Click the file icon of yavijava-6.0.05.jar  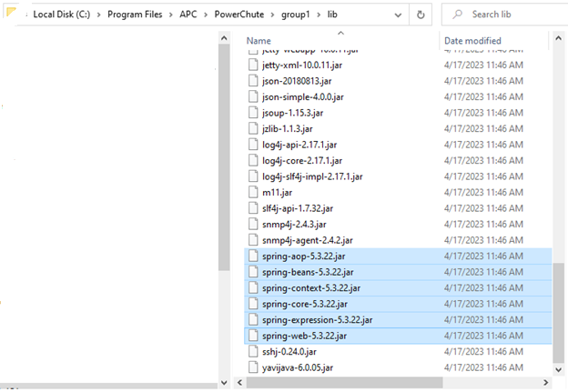pos(253,367)
